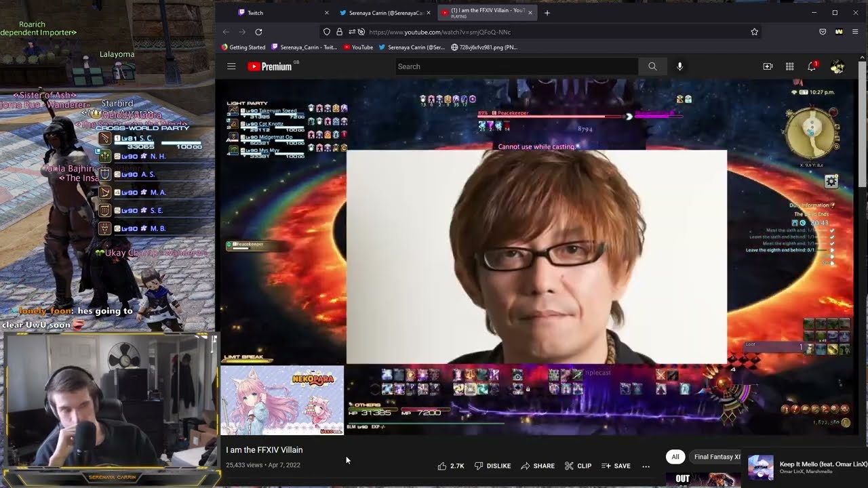Click the YouTube search field

pyautogui.click(x=517, y=66)
